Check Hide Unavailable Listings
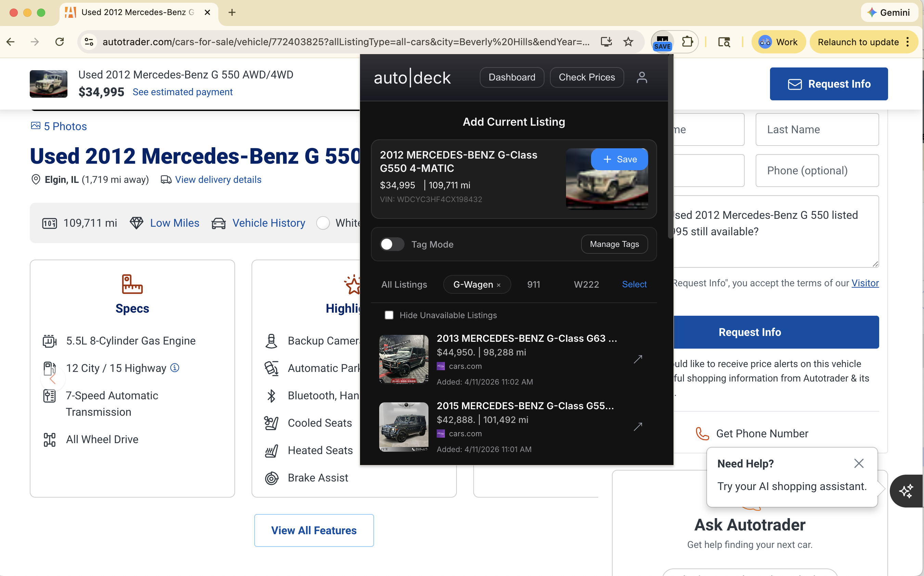 (x=389, y=315)
